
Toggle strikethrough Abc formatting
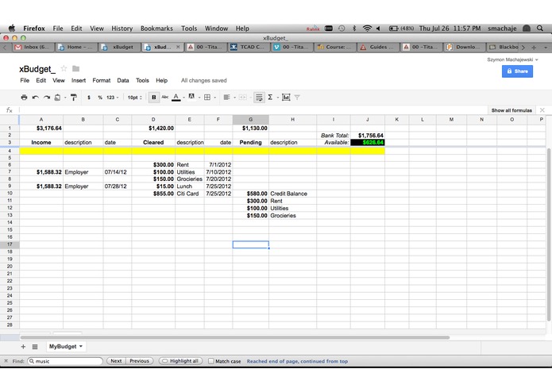pyautogui.click(x=164, y=97)
